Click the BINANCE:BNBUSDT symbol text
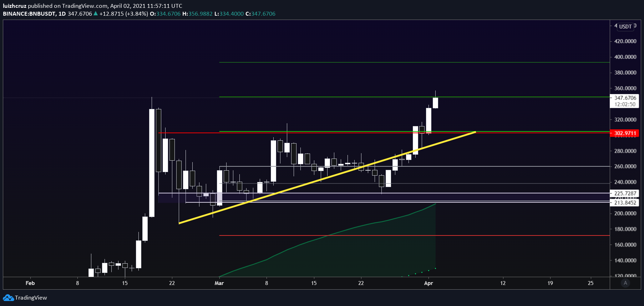Screen dimensions: 644x306 pyautogui.click(x=29, y=14)
